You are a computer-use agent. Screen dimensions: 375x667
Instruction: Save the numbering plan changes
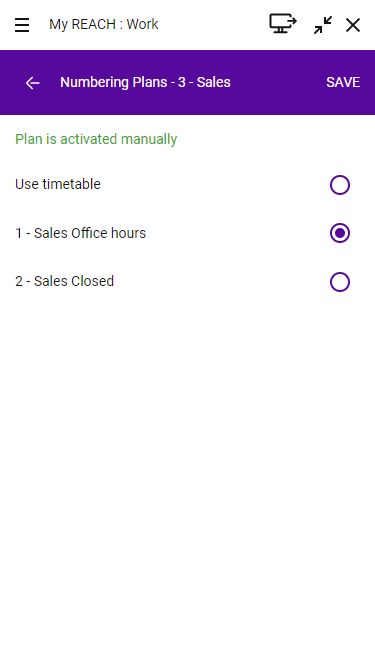(x=343, y=82)
